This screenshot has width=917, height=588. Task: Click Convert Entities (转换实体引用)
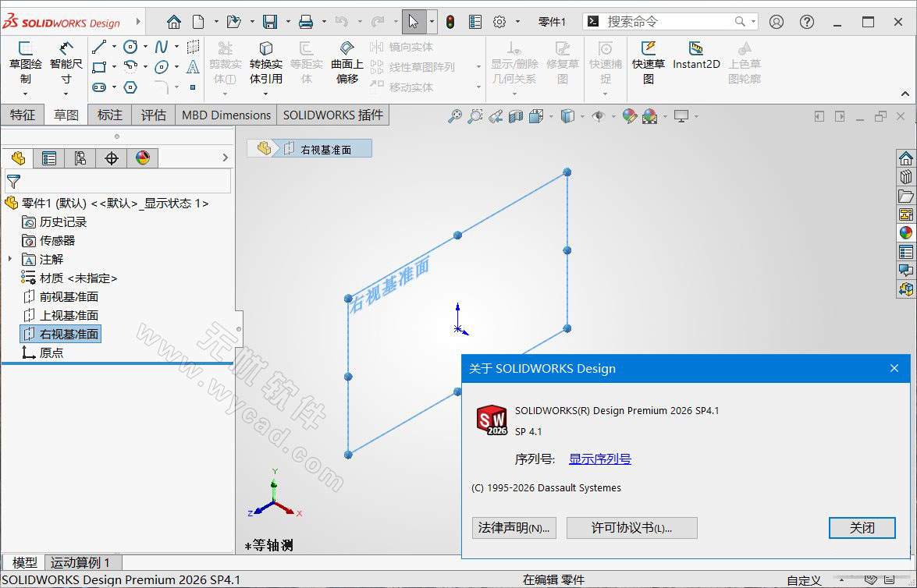coord(265,63)
